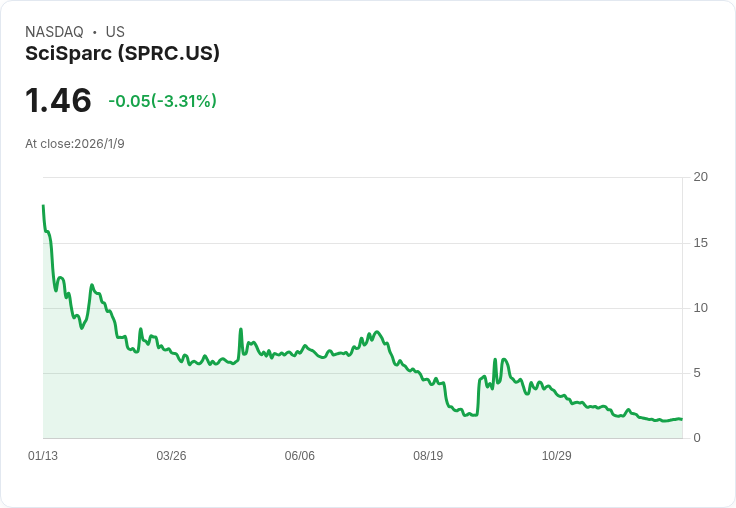This screenshot has height=508, width=736.
Task: Select the 01/13 date on the x-axis
Action: pyautogui.click(x=43, y=456)
